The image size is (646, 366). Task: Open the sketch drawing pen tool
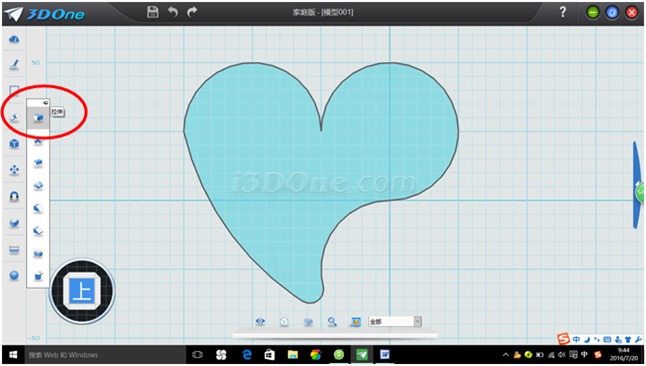[x=14, y=65]
